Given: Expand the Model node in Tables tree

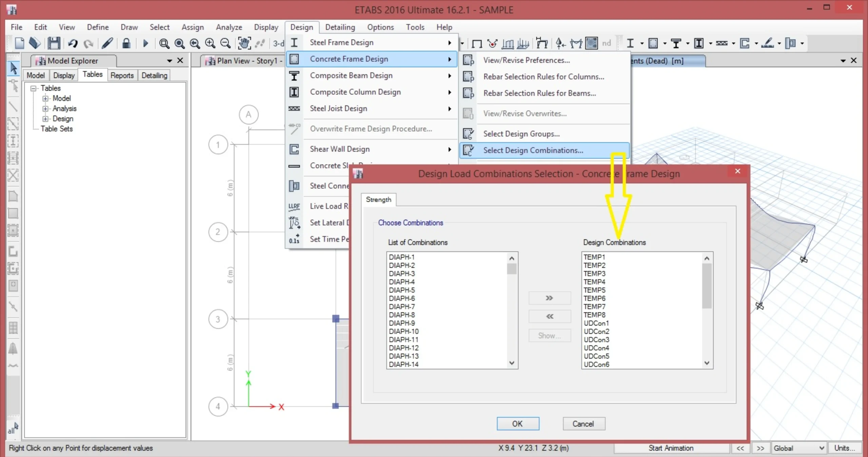Looking at the screenshot, I should [45, 99].
